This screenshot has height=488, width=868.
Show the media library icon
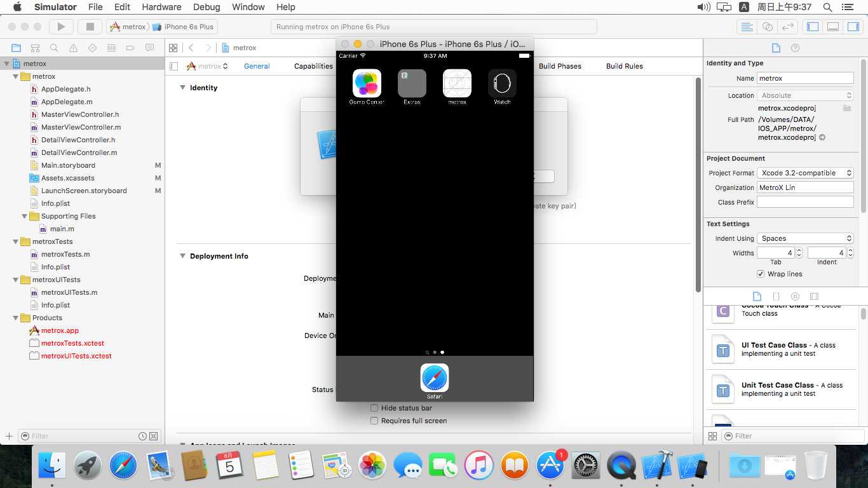(815, 296)
